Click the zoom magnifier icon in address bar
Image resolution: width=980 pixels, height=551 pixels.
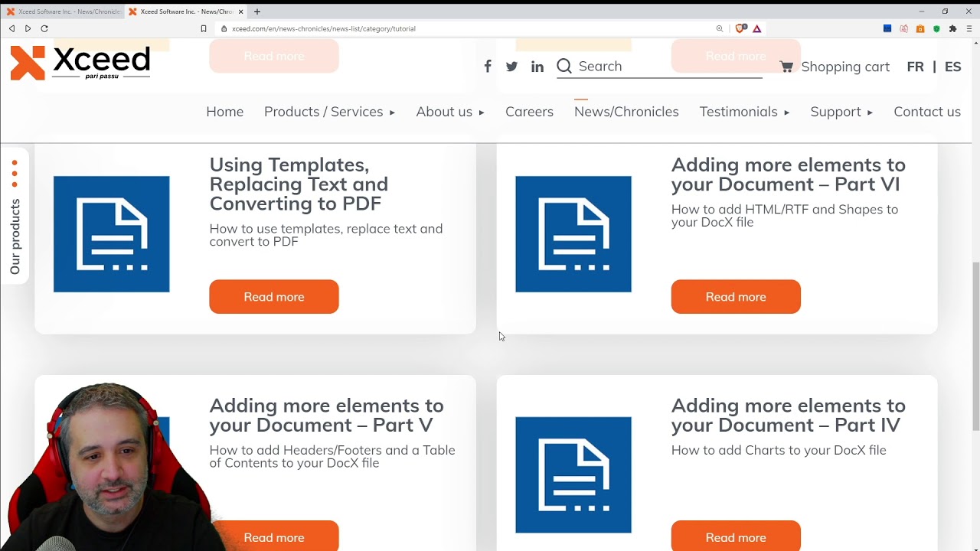point(720,28)
